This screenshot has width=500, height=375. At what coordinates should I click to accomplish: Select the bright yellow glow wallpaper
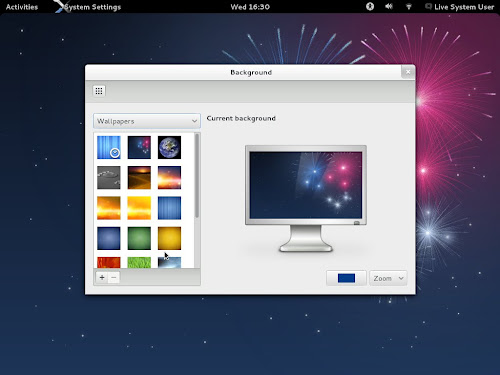pyautogui.click(x=139, y=208)
